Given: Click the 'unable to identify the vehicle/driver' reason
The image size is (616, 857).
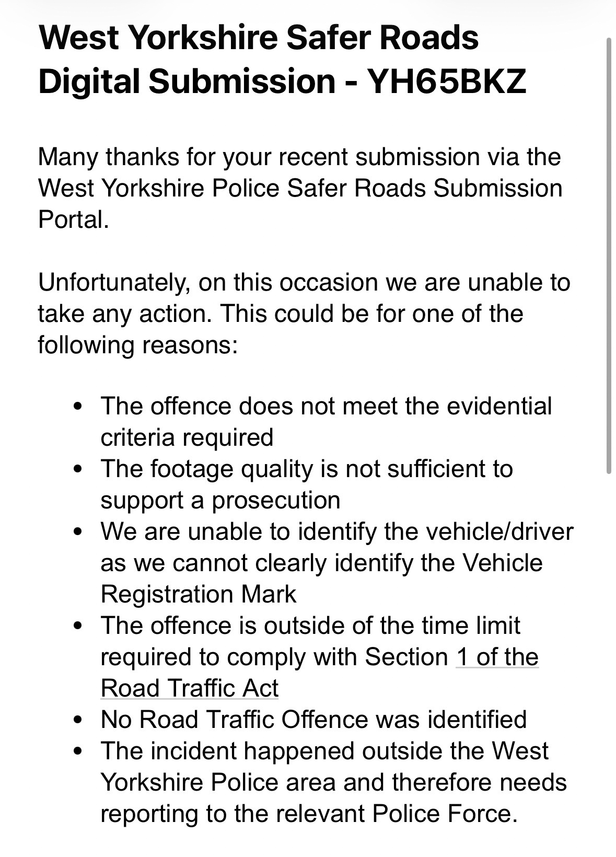Looking at the screenshot, I should click(337, 531).
